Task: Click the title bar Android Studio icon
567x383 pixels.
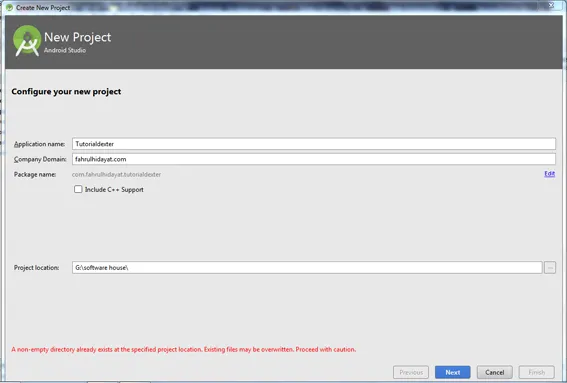Action: click(x=9, y=8)
